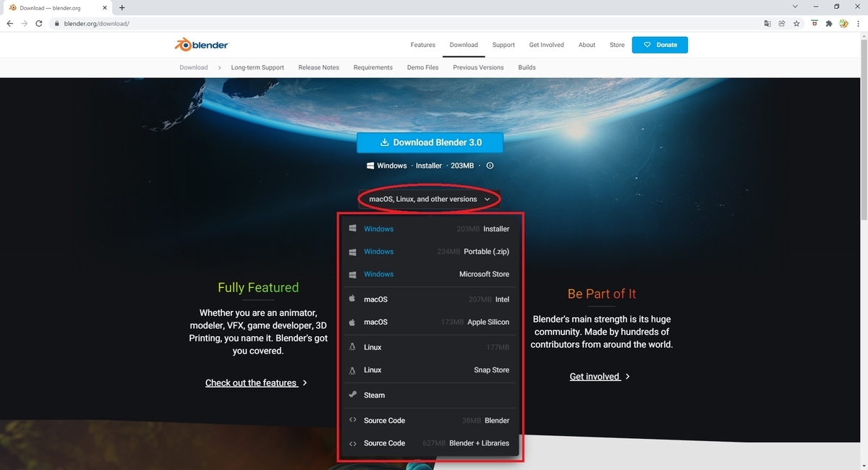Click Download Blender 3.0 button
The image size is (868, 470).
[x=430, y=142]
